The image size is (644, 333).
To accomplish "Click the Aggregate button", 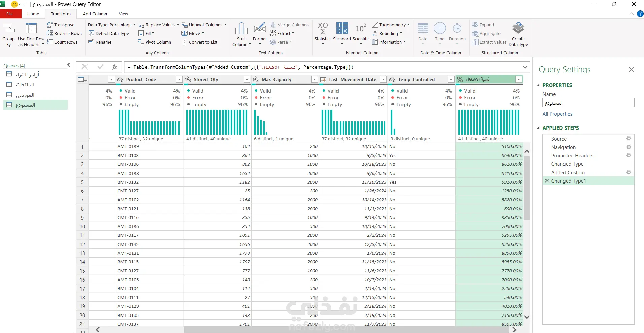I will click(x=486, y=33).
